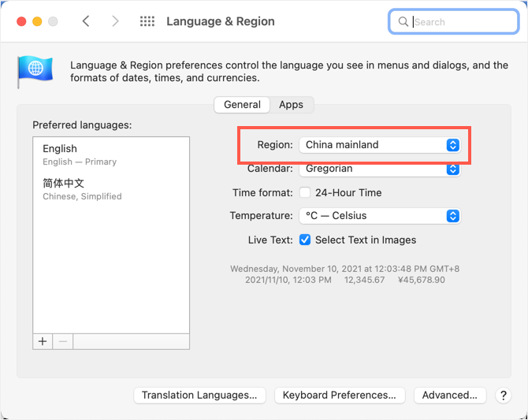This screenshot has width=528, height=420.
Task: Switch to the Apps tab
Action: [291, 105]
